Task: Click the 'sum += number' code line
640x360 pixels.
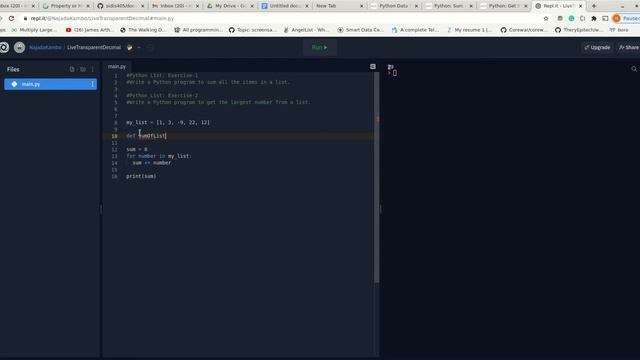Action: tap(152, 163)
